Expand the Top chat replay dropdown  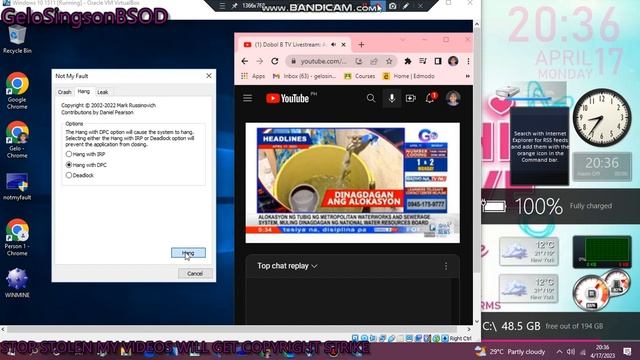click(x=287, y=266)
